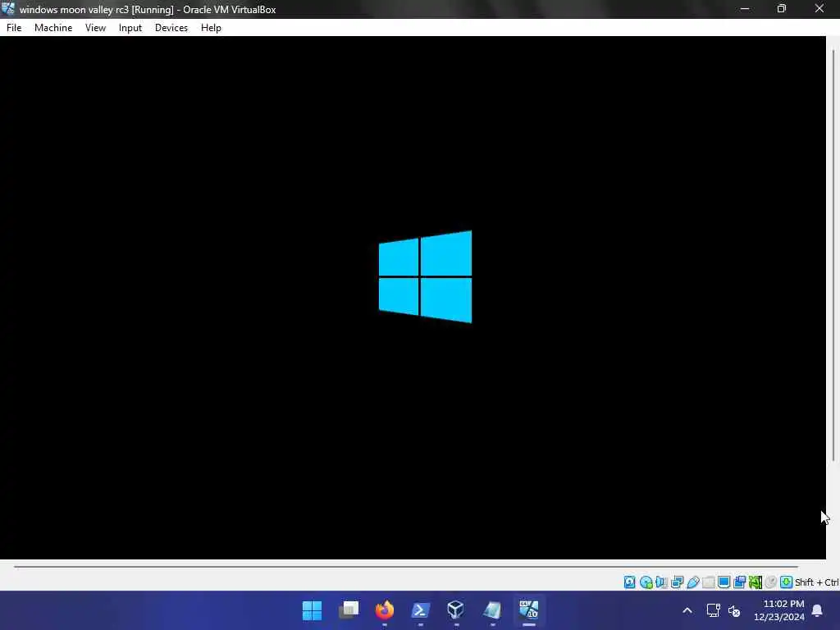
Task: Switch to PowerShell in the taskbar
Action: (x=420, y=610)
